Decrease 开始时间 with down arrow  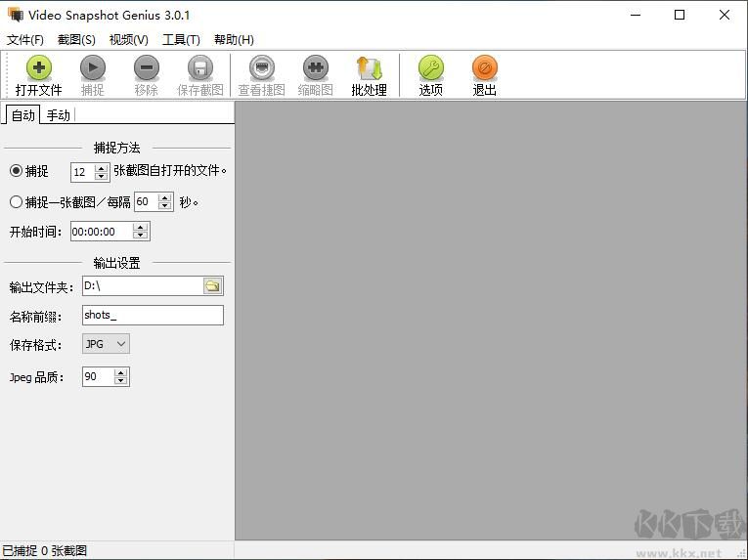(x=140, y=236)
